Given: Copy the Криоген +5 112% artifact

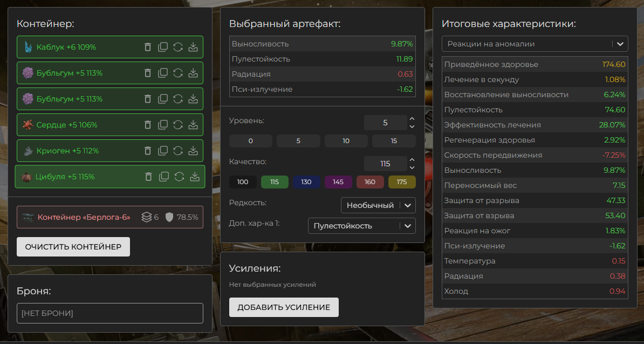Looking at the screenshot, I should coord(163,151).
